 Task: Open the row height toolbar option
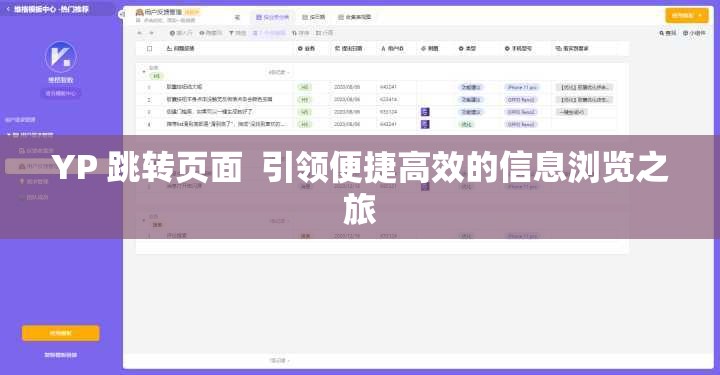pyautogui.click(x=324, y=33)
